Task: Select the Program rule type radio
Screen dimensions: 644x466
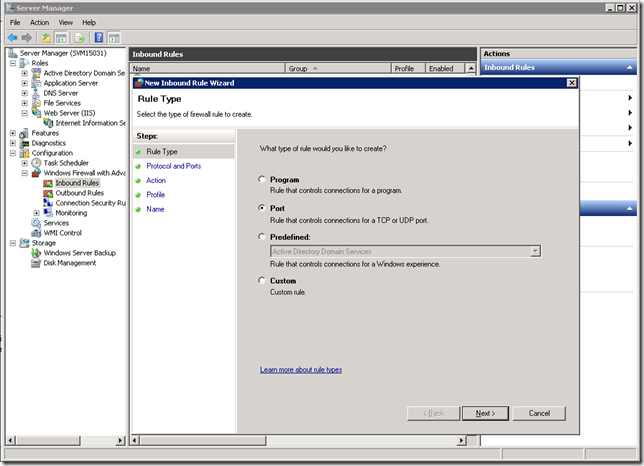Action: click(x=262, y=179)
